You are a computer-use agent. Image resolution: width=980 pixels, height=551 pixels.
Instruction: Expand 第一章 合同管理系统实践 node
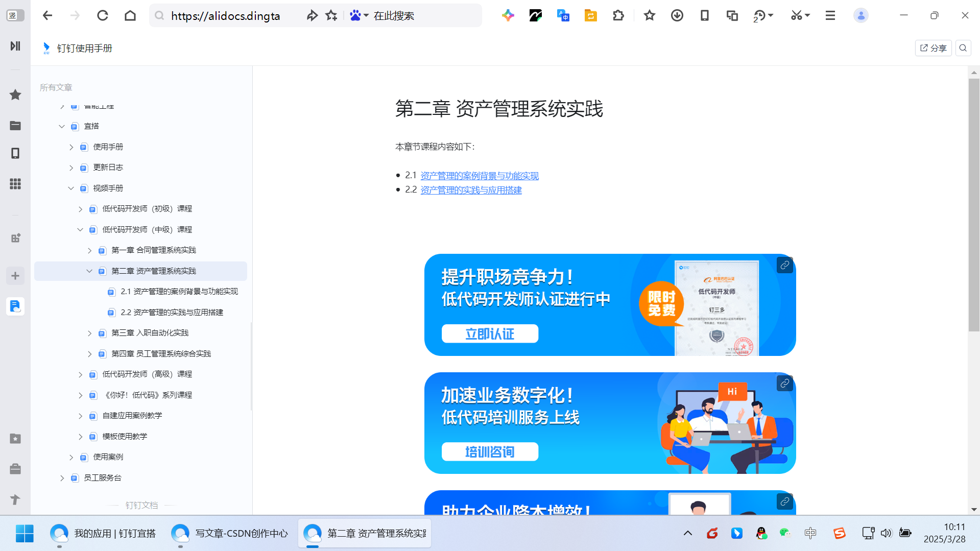89,250
